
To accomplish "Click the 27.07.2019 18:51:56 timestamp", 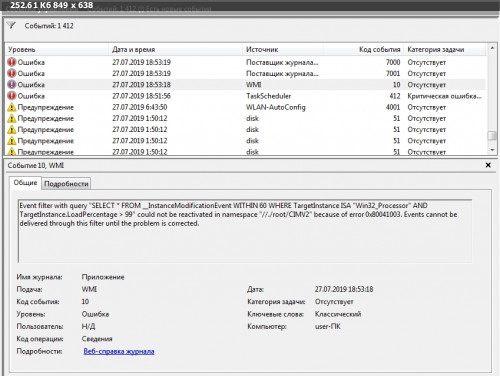I will (x=141, y=96).
